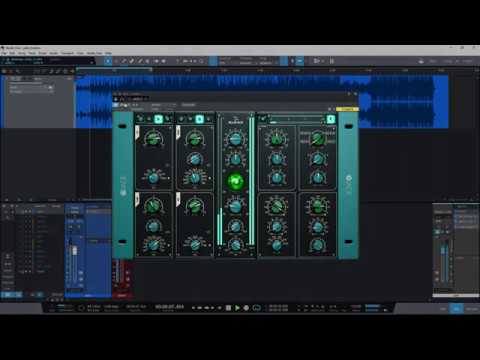Viewport: 480px width, 360px height.
Task: Click the green knob in the upper-right EQ band
Action: pos(318,138)
